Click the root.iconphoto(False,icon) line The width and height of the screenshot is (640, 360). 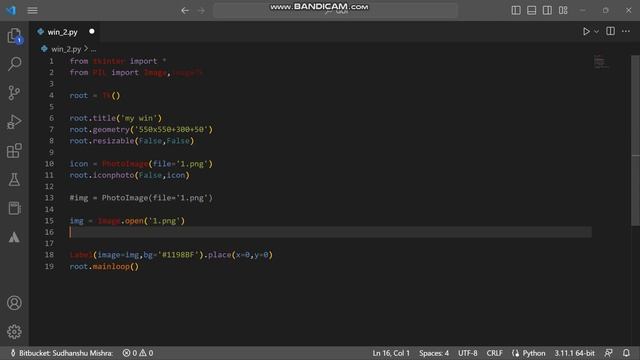(129, 175)
